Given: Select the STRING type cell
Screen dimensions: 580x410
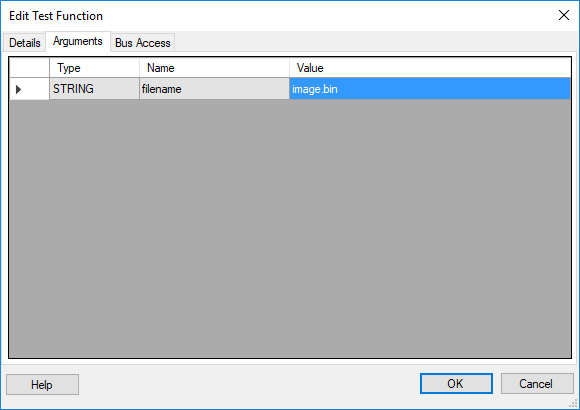Looking at the screenshot, I should [x=94, y=89].
